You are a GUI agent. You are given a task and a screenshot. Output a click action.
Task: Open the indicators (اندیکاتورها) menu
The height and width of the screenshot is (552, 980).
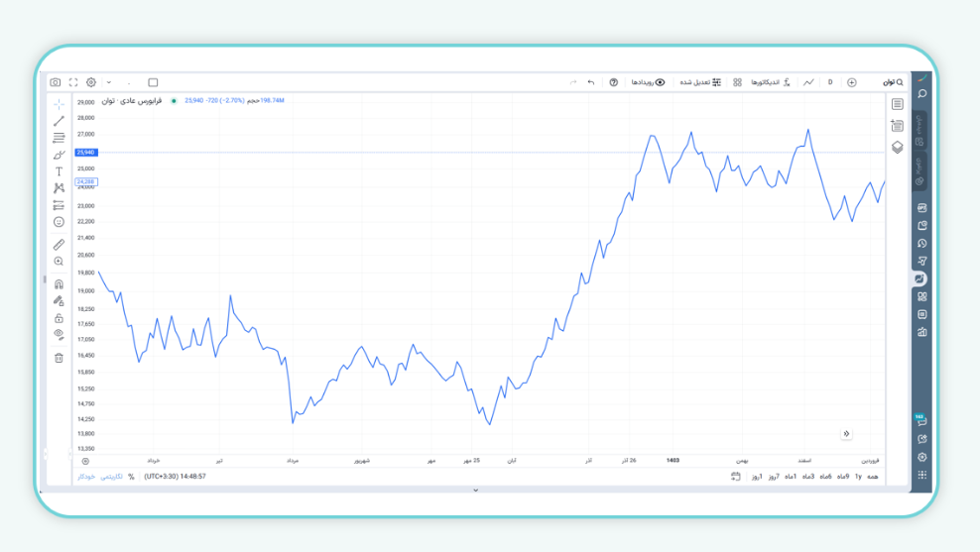pos(764,82)
